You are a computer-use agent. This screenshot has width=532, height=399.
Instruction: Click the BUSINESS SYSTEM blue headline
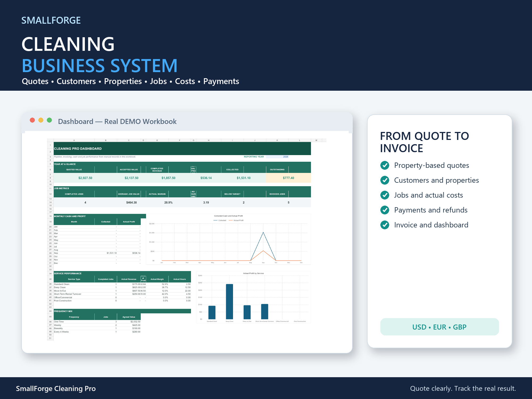(99, 65)
